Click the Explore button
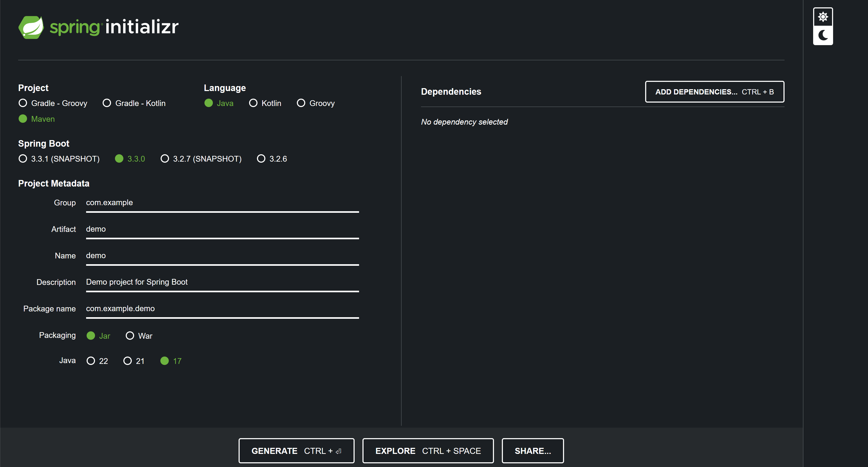Screen dimensions: 868x467 [x=428, y=450]
